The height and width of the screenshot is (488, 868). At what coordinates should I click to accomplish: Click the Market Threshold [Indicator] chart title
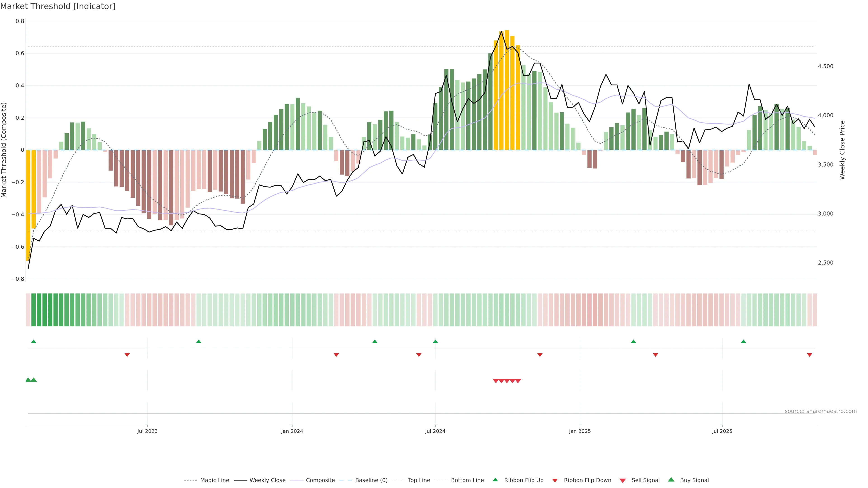(58, 6)
